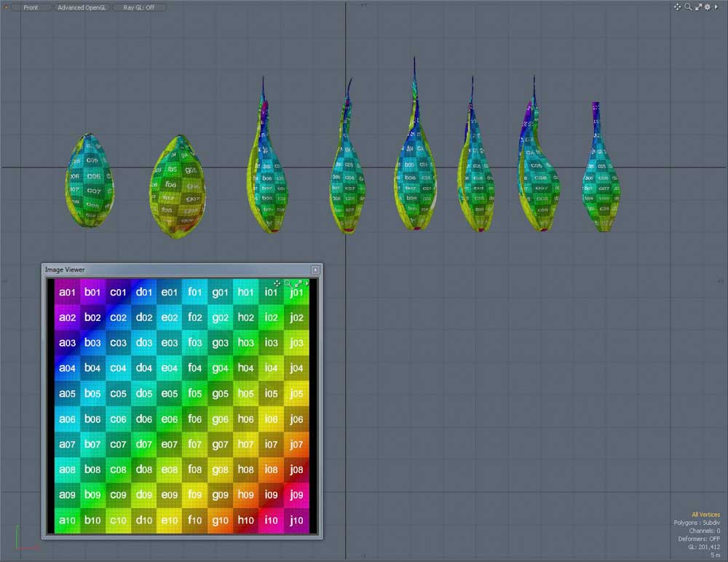
Task: Close the Image Viewer window
Action: click(315, 270)
